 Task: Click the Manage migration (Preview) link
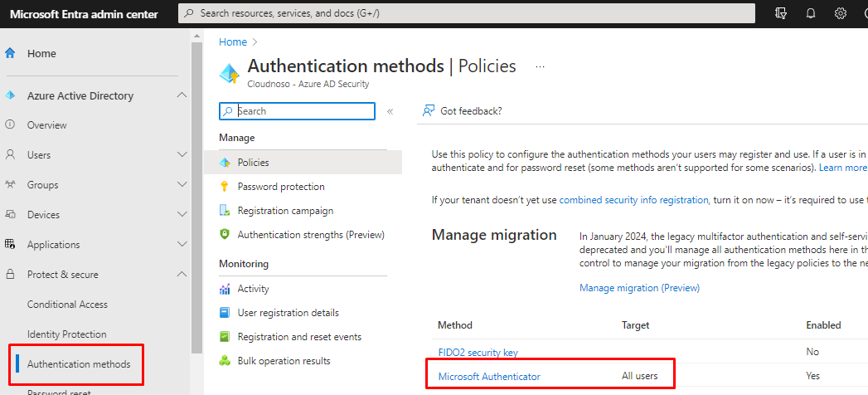[x=639, y=288]
